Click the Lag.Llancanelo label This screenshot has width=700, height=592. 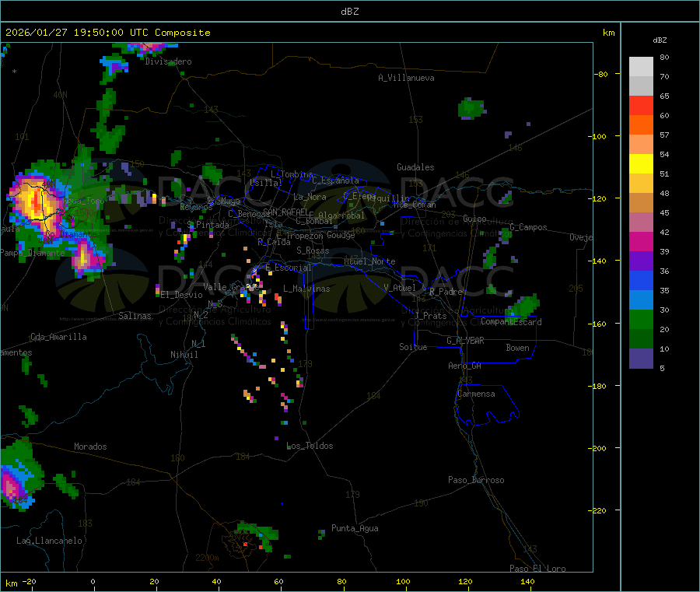50,541
